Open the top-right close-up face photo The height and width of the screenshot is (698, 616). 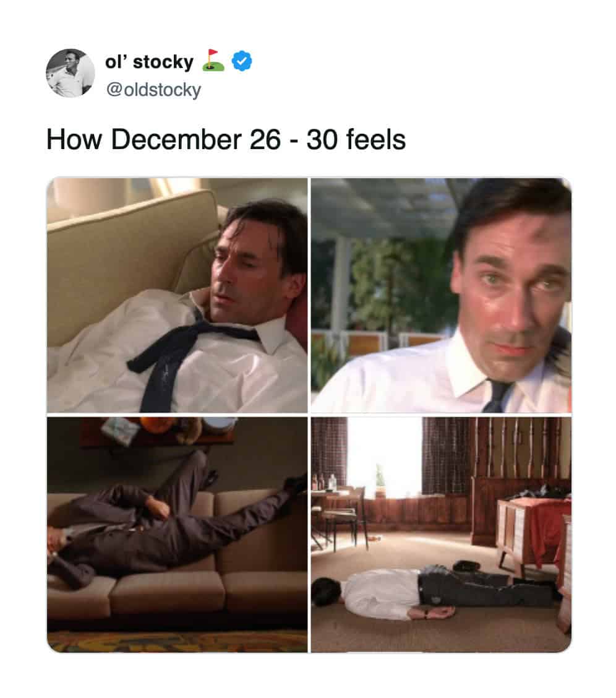[441, 295]
